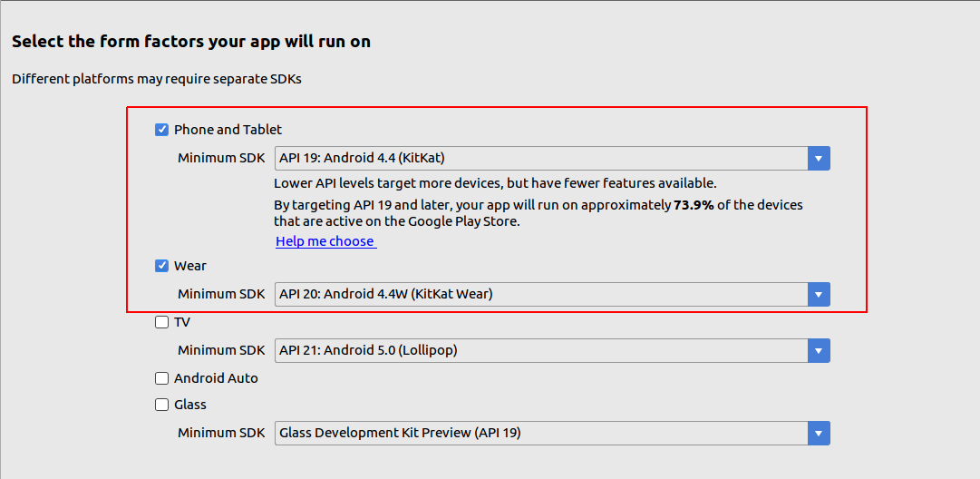Open the 'Help me choose' link
The height and width of the screenshot is (479, 980).
click(x=325, y=241)
